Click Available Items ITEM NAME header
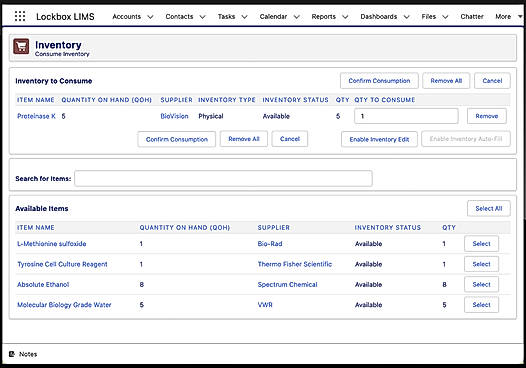 click(36, 227)
